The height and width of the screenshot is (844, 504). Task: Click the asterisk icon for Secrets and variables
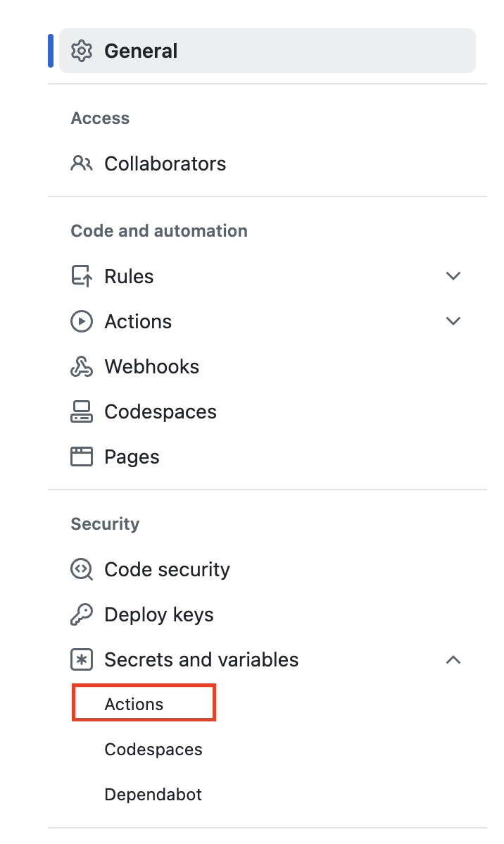[x=82, y=659]
